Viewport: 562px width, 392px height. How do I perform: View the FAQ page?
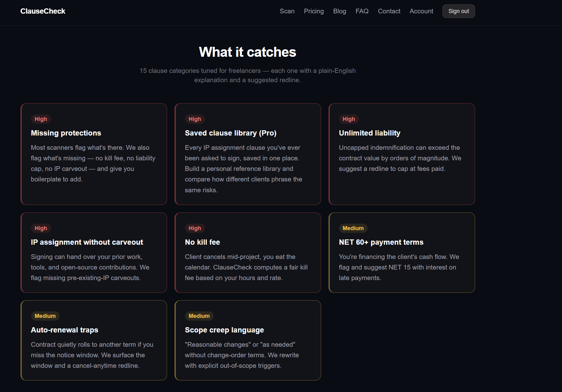tap(362, 11)
